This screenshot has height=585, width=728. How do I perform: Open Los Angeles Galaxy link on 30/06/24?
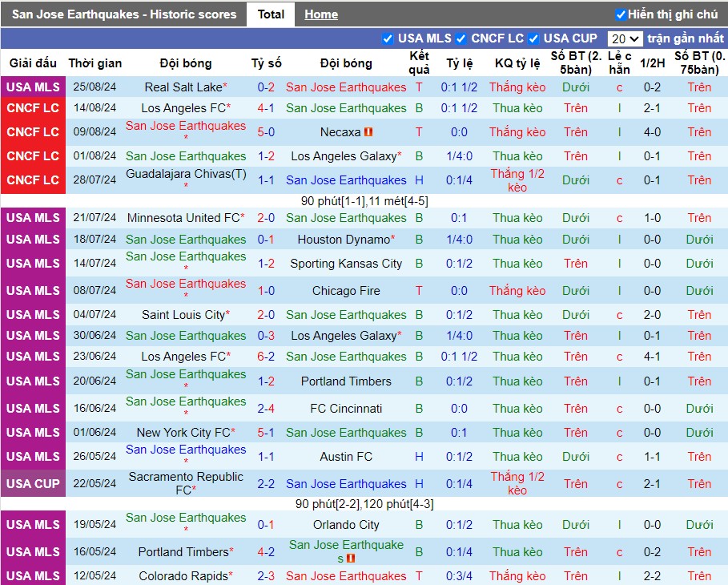[x=344, y=336]
